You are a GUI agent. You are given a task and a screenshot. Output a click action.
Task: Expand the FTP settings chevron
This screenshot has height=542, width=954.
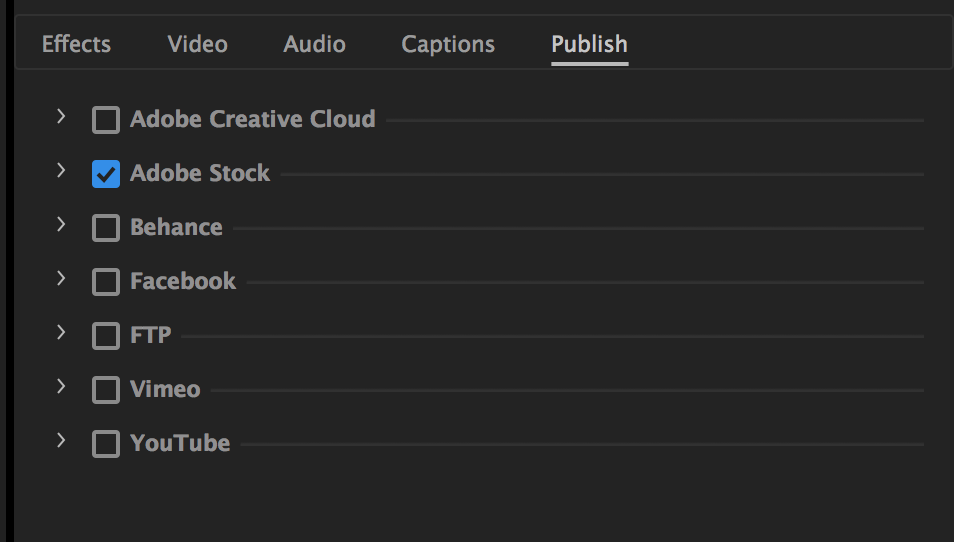(x=61, y=332)
